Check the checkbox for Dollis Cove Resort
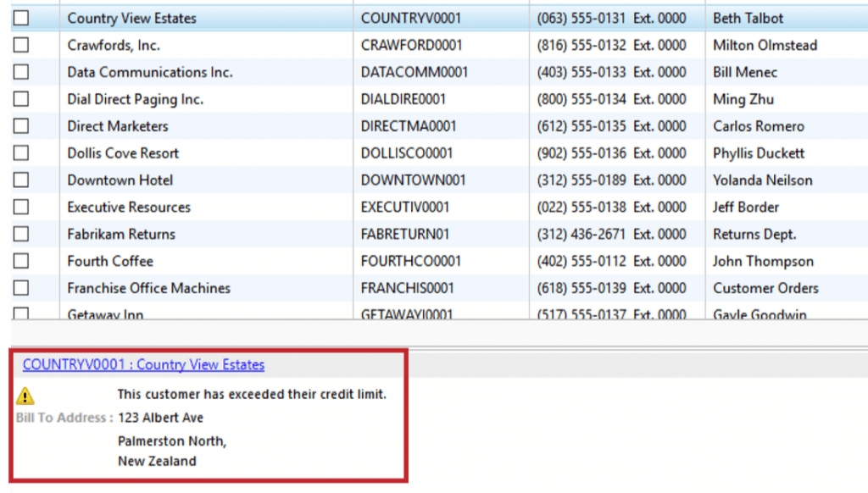This screenshot has width=868, height=493. [x=20, y=153]
